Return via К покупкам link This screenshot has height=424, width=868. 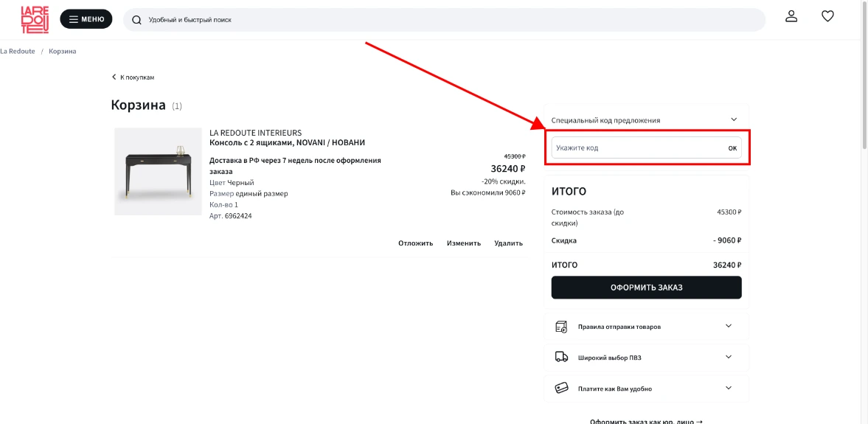[x=136, y=77]
